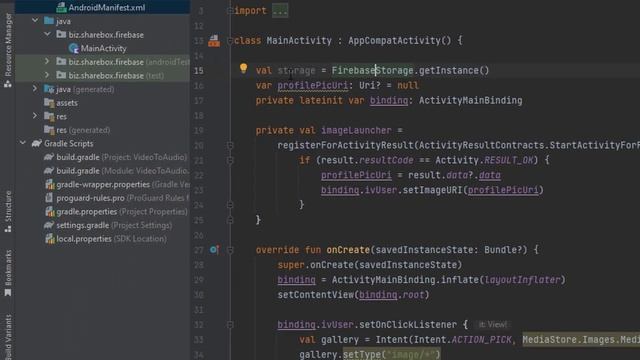This screenshot has width=640, height=360.
Task: Click the setType call on gallery
Action: pyautogui.click(x=362, y=354)
